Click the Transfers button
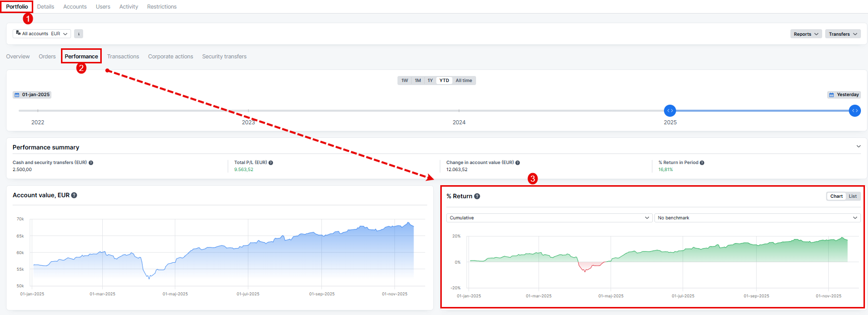The height and width of the screenshot is (315, 868). (x=842, y=34)
